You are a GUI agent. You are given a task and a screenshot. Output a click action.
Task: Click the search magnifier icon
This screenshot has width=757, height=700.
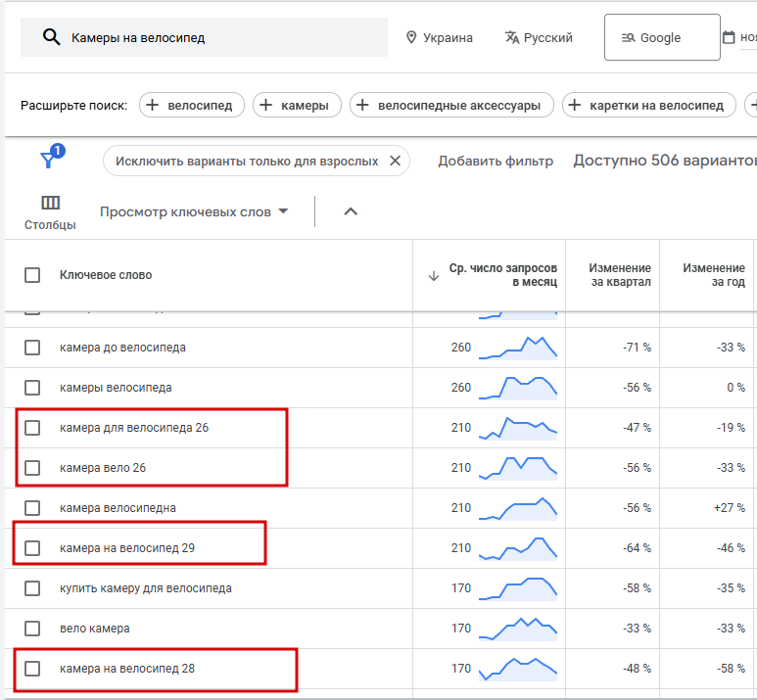click(50, 38)
